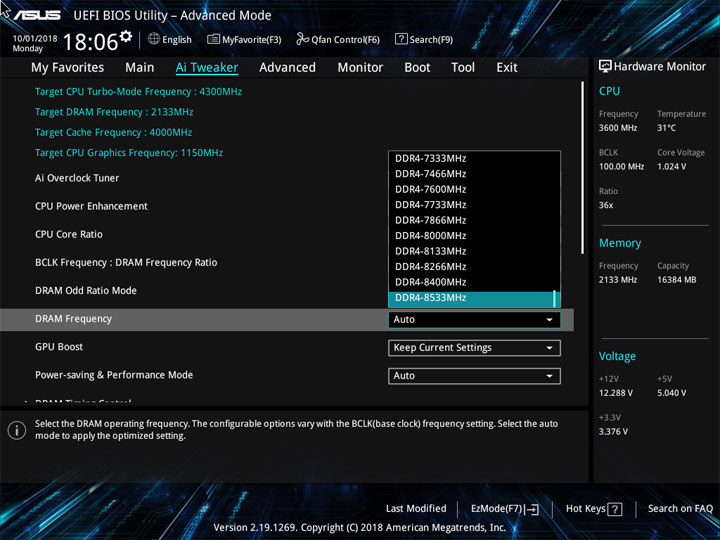Screen dimensions: 720x540
Task: Click Target Cache Frequency : 4000MHz text
Action: 113,132
